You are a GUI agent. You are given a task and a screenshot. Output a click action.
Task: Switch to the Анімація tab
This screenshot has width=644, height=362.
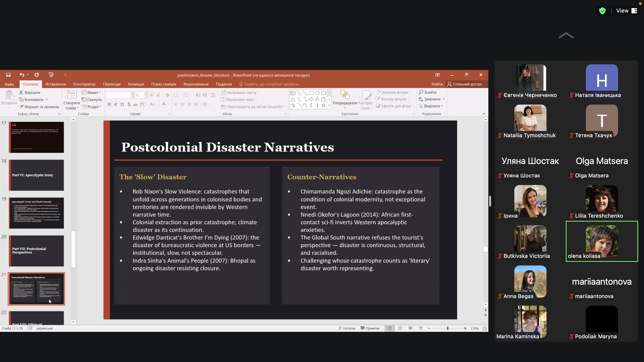[136, 84]
